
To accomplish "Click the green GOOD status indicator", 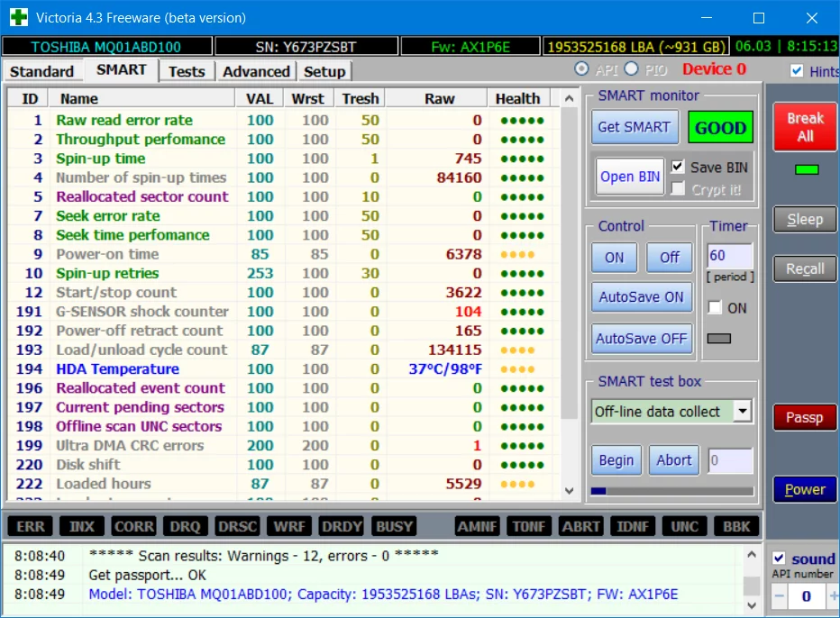I will pos(720,127).
